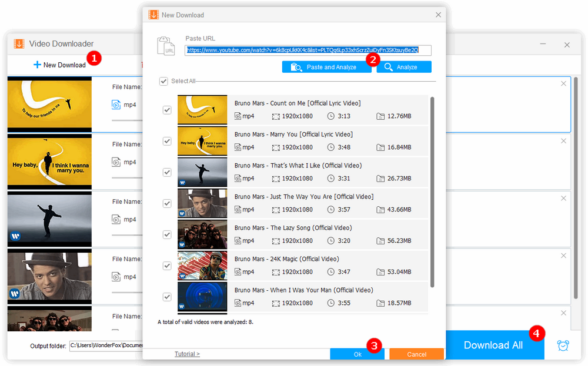Click When I Was Your Man thumbnail
Viewport: 588px width, 366px height.
tap(202, 296)
